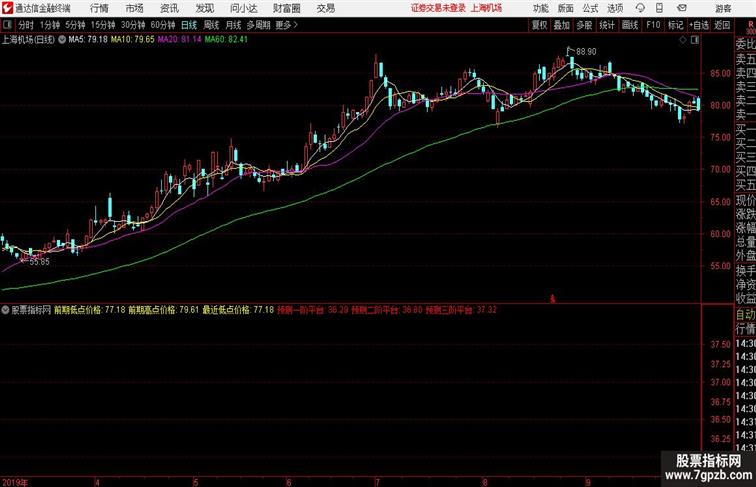Open the mobile phone icon in title bar
Screen dimensions: 756x487
[x=659, y=8]
